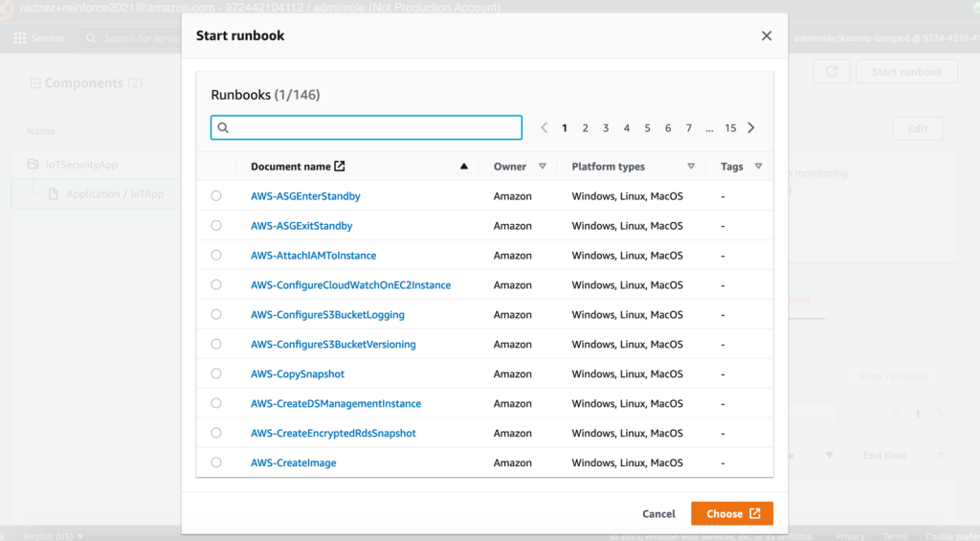
Task: Select AWS-ASGEnterStandby radio button
Action: click(x=216, y=195)
